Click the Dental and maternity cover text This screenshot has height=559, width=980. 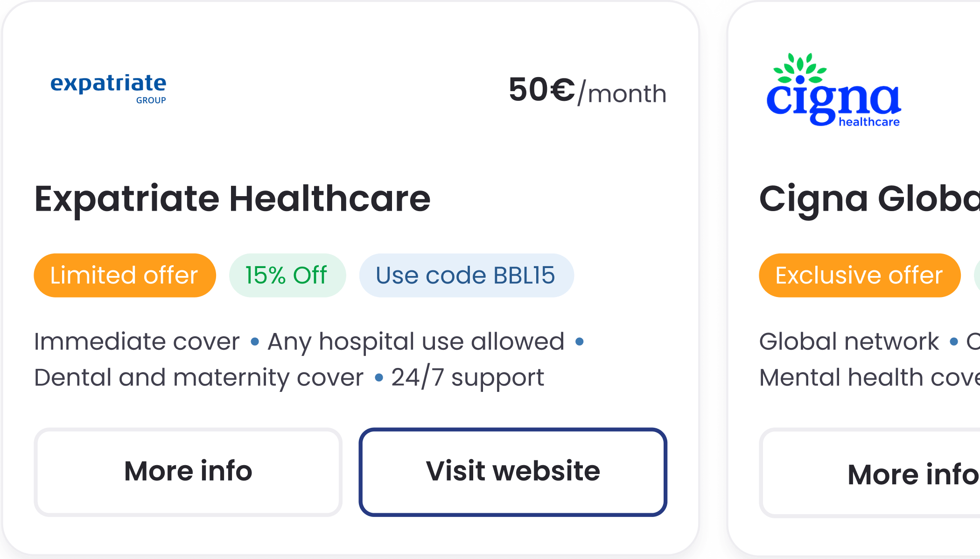[198, 377]
